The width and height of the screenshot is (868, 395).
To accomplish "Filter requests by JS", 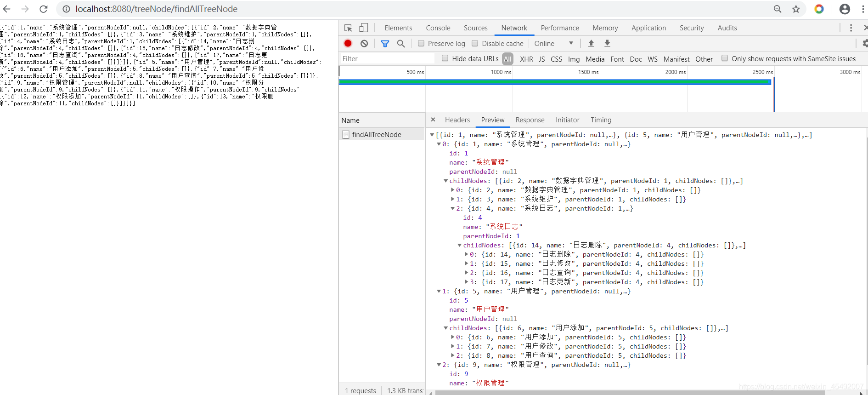I will point(542,59).
